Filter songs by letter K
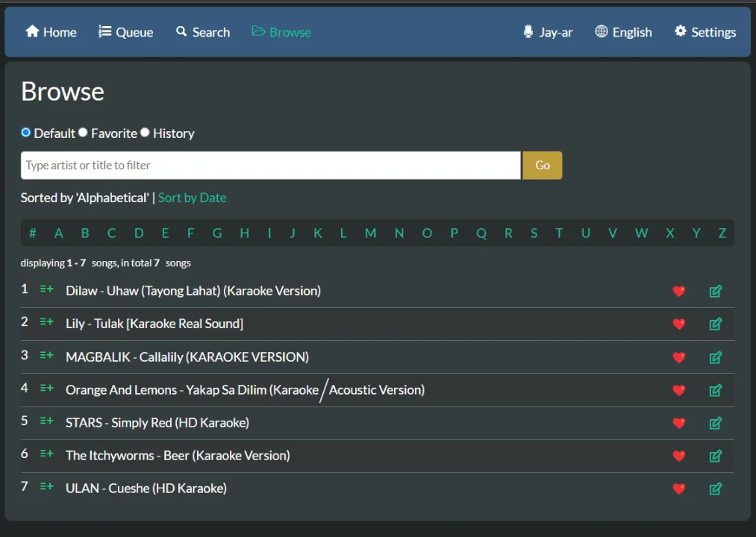Screen dimensions: 756x537 (318, 233)
